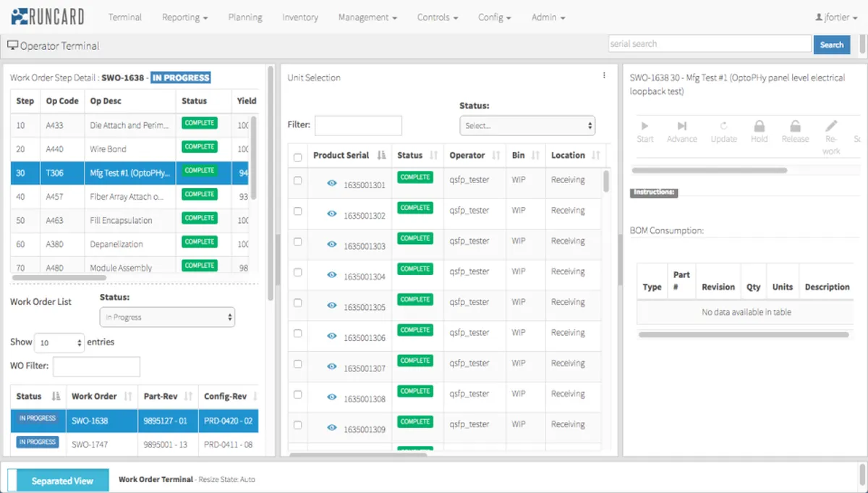Select step 20 Wire Bond row

coord(130,149)
